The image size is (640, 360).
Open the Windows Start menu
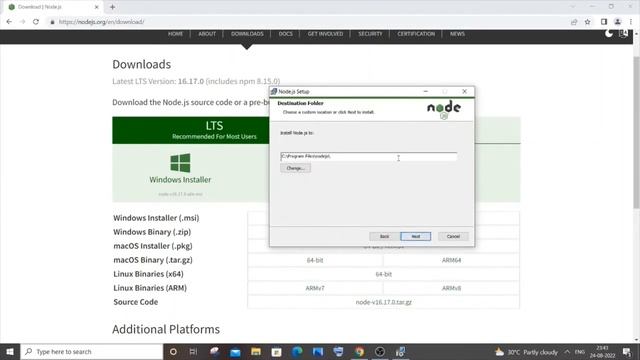coord(10,351)
